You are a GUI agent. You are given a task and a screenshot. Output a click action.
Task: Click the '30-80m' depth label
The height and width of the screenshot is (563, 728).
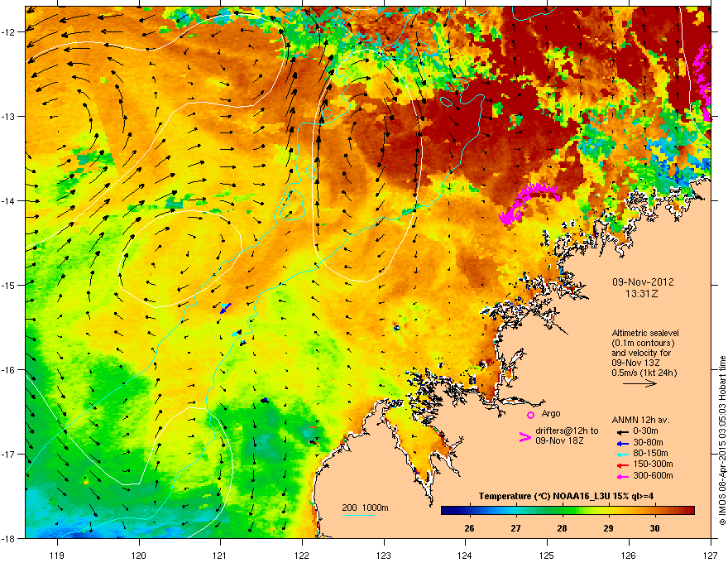pyautogui.click(x=648, y=443)
